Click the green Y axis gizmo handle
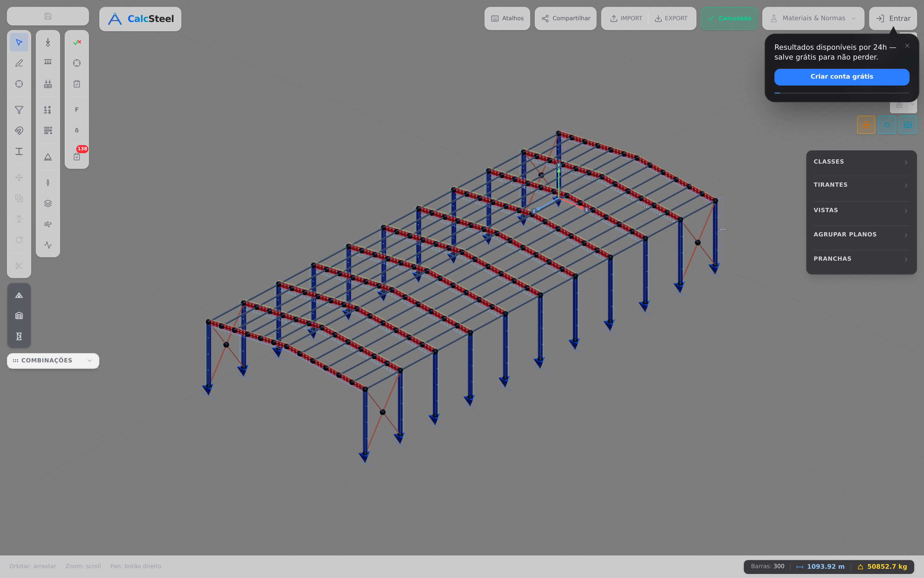 point(559,166)
